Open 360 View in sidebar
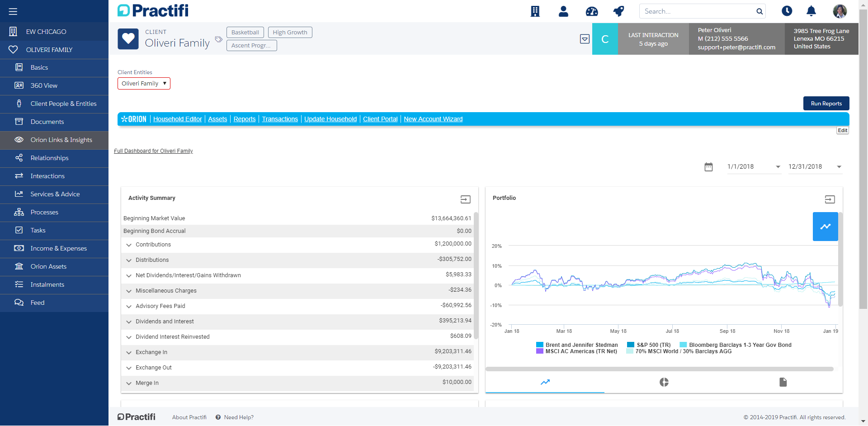This screenshot has width=868, height=426. click(54, 85)
